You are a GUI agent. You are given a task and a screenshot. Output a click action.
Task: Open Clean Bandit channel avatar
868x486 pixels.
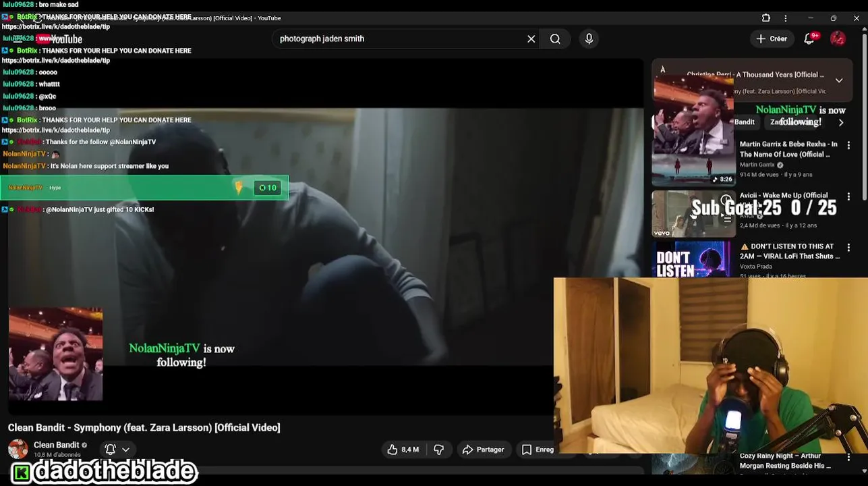tap(18, 449)
